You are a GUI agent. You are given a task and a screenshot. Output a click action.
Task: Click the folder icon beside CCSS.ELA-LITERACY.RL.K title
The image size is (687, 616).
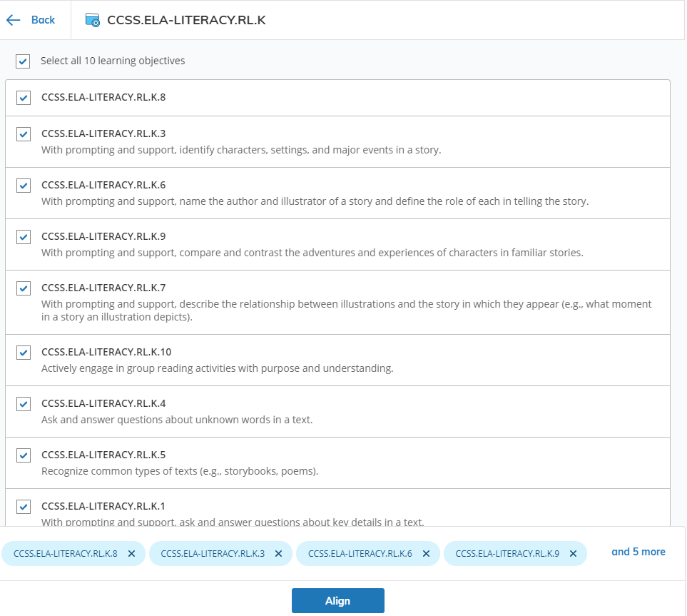point(93,20)
